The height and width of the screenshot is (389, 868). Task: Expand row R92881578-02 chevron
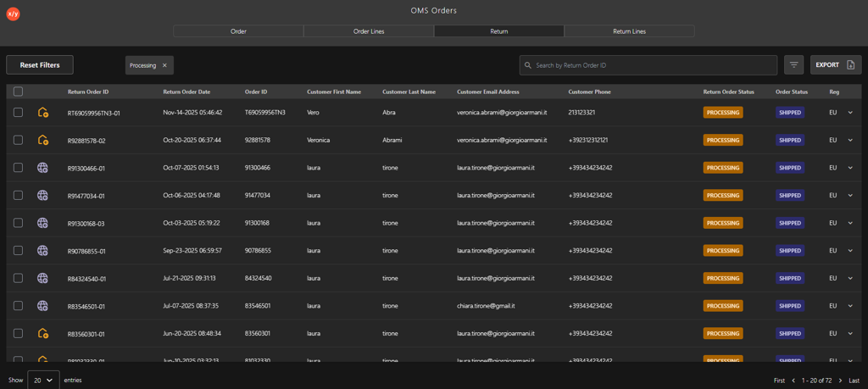point(851,140)
